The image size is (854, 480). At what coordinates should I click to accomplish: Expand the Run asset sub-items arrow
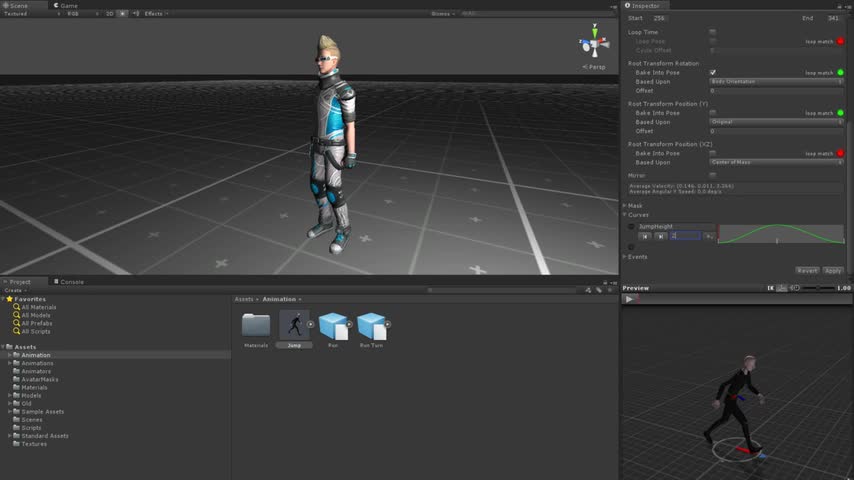pyautogui.click(x=349, y=324)
